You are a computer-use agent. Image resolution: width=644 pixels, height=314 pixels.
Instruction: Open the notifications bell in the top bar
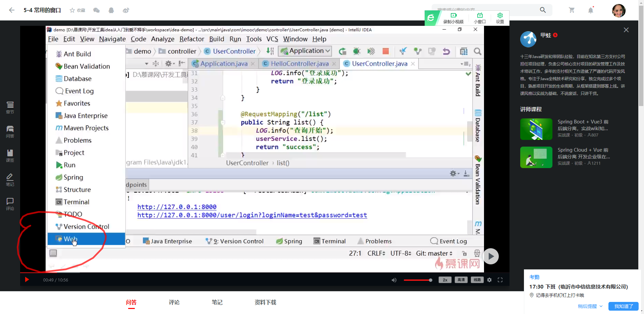tap(591, 10)
